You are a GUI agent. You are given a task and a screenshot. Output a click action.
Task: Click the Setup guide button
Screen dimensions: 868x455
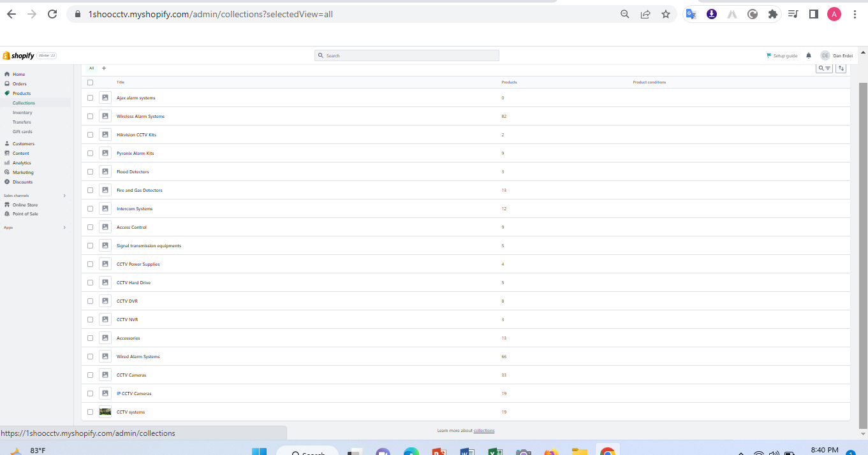782,55
